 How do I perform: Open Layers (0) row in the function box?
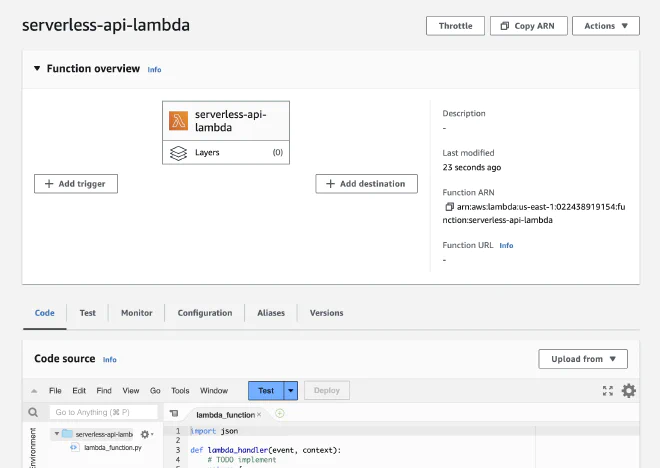click(x=226, y=152)
